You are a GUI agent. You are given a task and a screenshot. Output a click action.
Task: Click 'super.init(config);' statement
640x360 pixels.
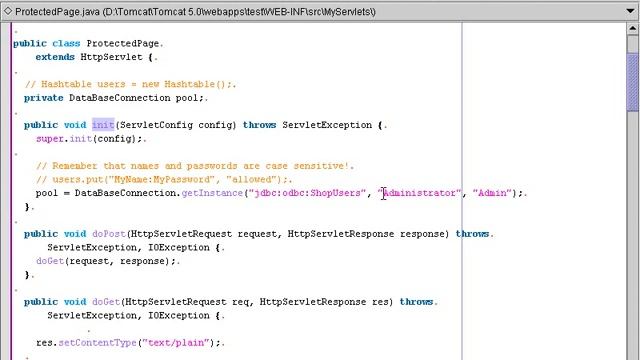tap(89, 139)
